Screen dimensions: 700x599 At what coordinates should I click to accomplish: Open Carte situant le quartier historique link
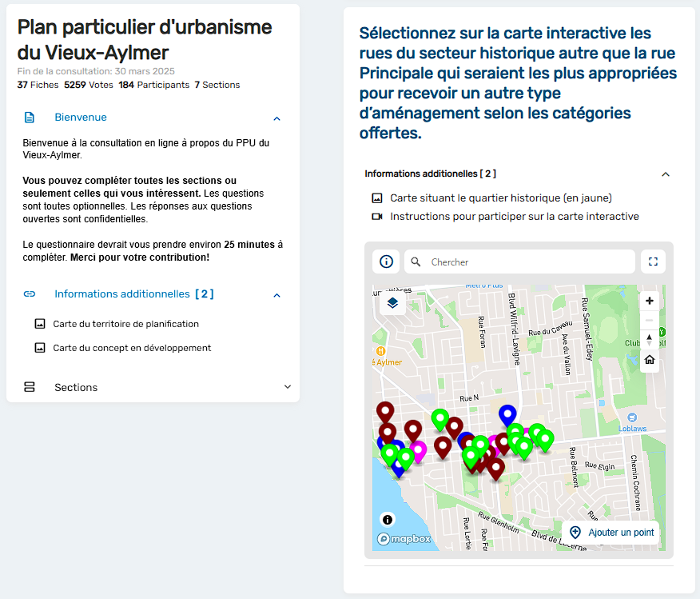[x=501, y=198]
